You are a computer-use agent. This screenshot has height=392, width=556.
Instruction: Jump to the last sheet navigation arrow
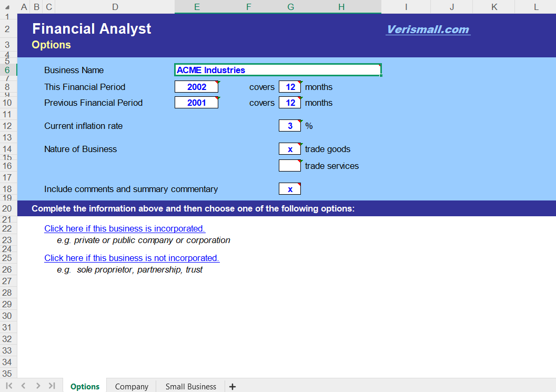pyautogui.click(x=52, y=386)
